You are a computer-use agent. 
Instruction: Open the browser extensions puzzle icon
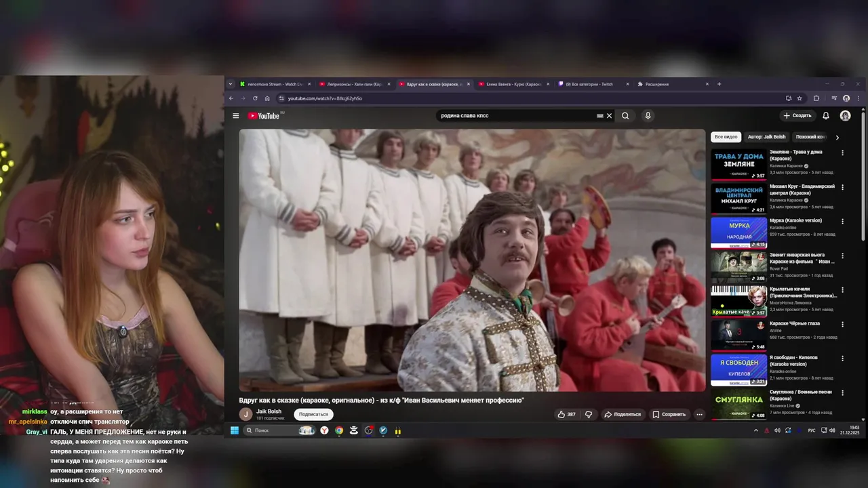pyautogui.click(x=816, y=98)
